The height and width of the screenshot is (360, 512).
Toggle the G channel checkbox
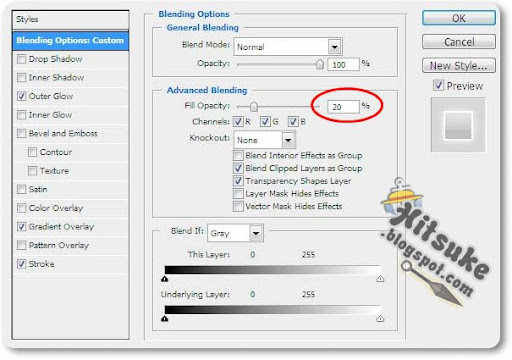click(x=265, y=122)
